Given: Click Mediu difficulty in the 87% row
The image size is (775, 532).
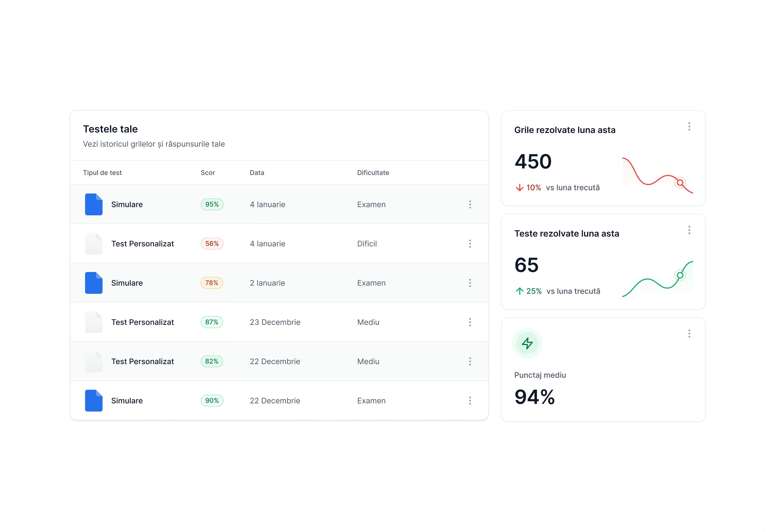Looking at the screenshot, I should tap(368, 322).
